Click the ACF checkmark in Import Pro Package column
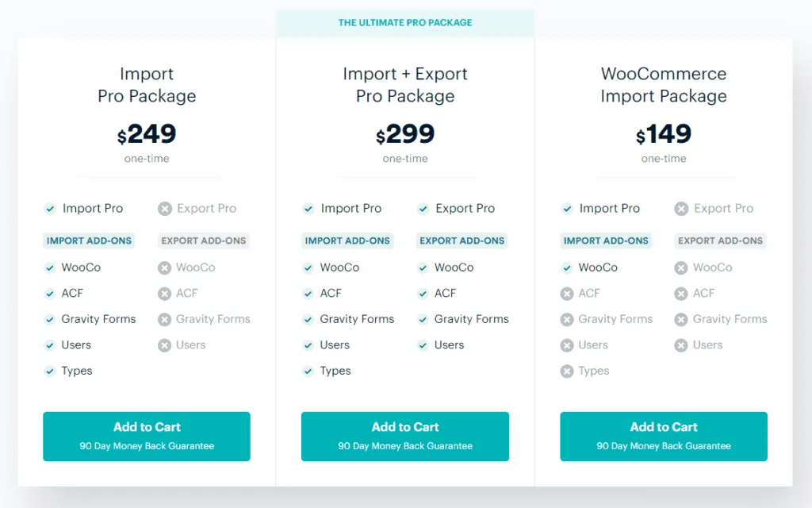The height and width of the screenshot is (508, 812). click(x=49, y=294)
